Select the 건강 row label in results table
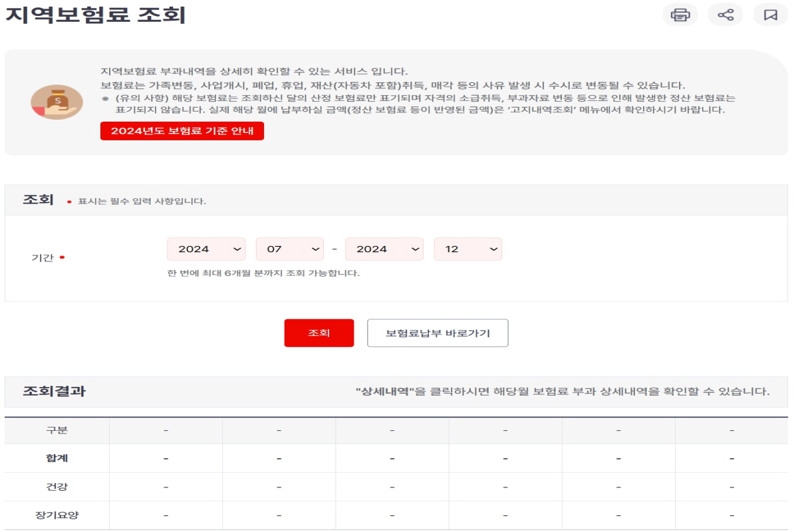Viewport: 798px width, 532px height. pos(57,485)
